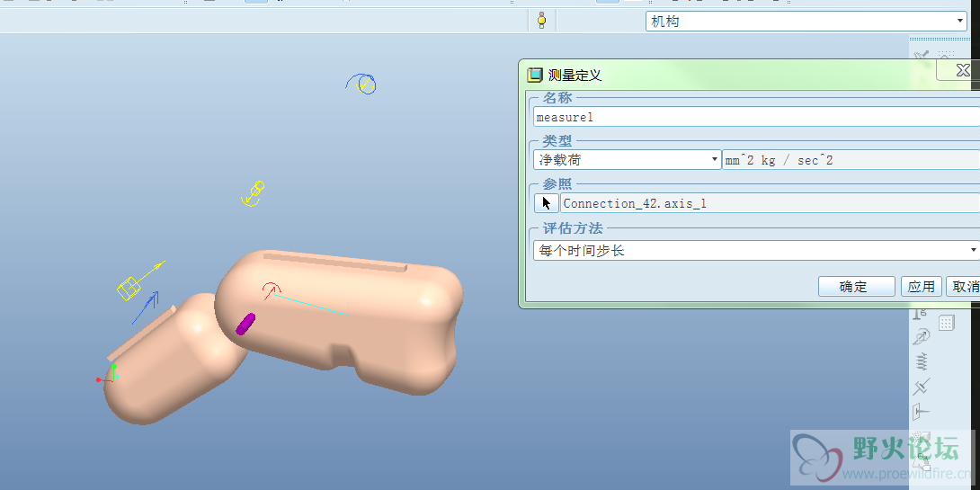Click the feather-shaped tool icon in right toolbar
The image size is (980, 490).
[922, 337]
